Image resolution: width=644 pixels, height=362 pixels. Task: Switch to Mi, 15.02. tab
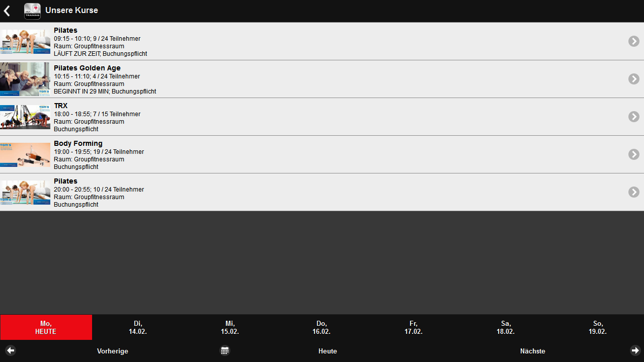pos(230,327)
